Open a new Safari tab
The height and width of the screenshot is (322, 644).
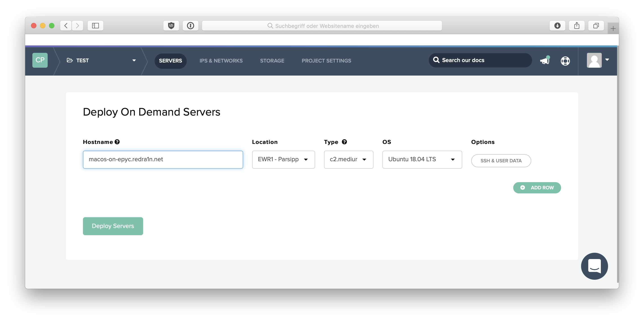(613, 28)
